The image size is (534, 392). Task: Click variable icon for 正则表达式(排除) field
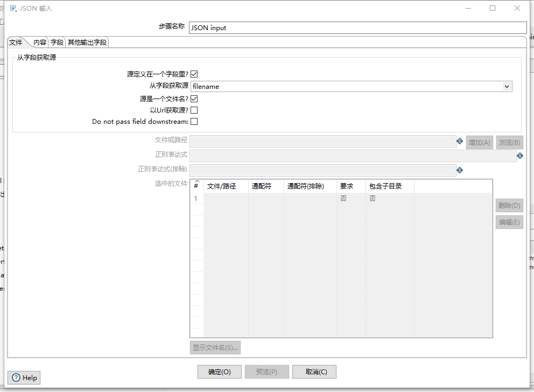tap(460, 170)
